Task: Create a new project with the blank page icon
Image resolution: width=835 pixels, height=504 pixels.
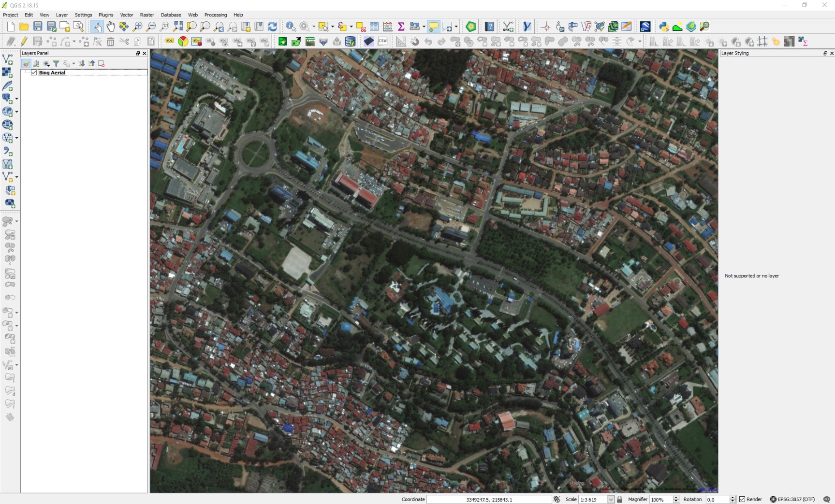Action: (11, 27)
